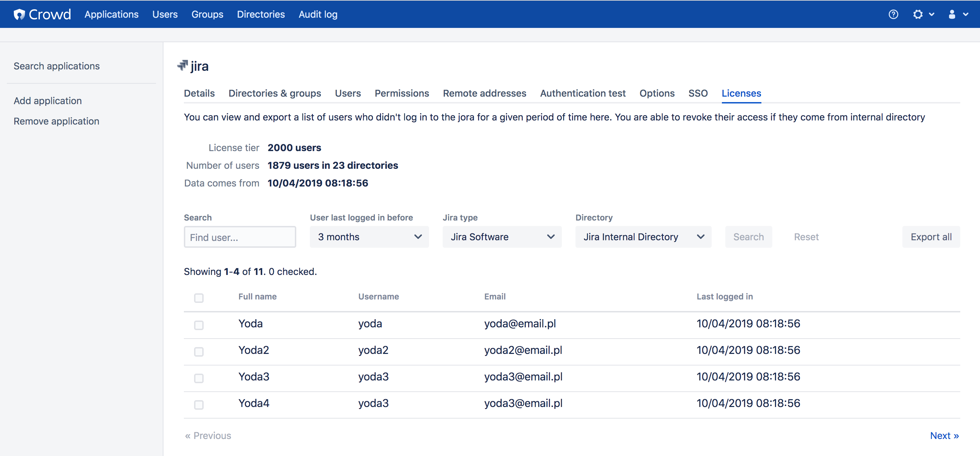Switch to the Options tab
Image resolution: width=980 pixels, height=456 pixels.
657,93
